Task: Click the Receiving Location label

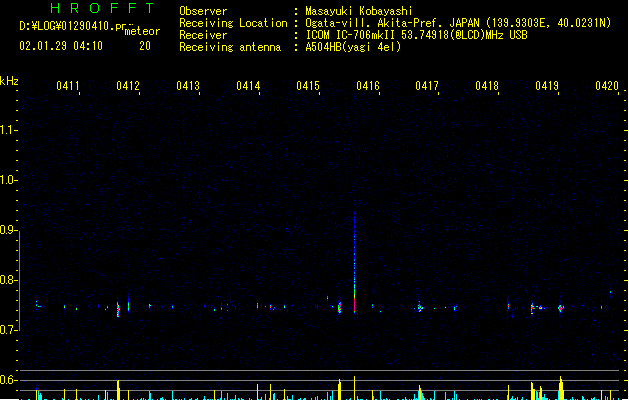Action: 233,23
